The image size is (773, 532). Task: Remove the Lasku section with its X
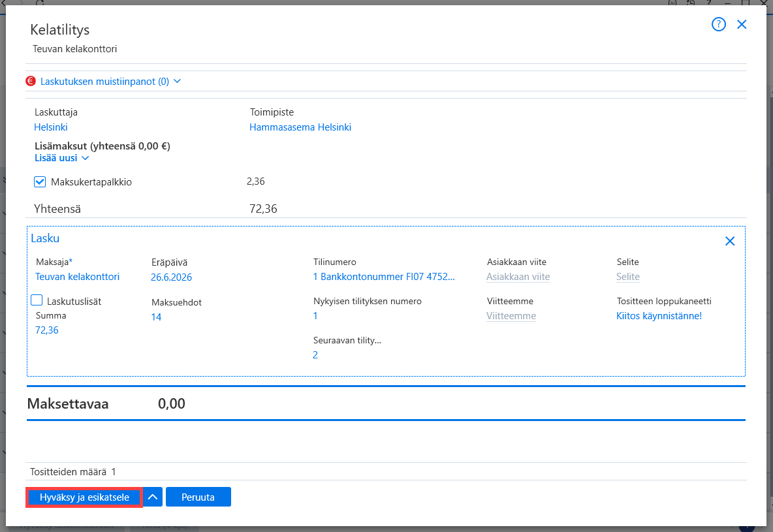[x=730, y=241]
